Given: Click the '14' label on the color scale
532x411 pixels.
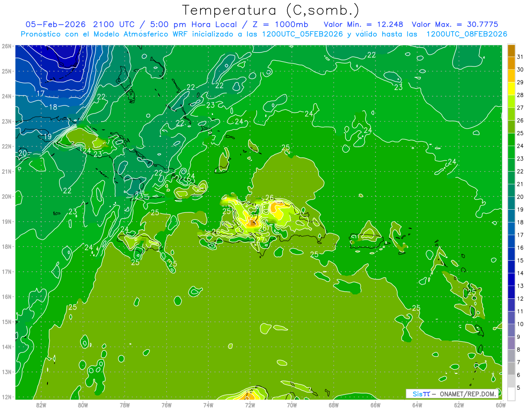Looking at the screenshot, I should [x=520, y=273].
